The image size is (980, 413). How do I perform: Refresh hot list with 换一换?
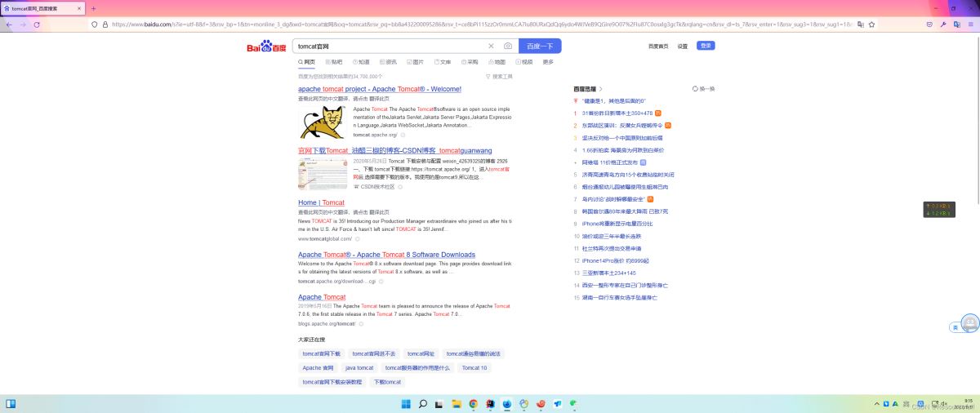pyautogui.click(x=703, y=88)
